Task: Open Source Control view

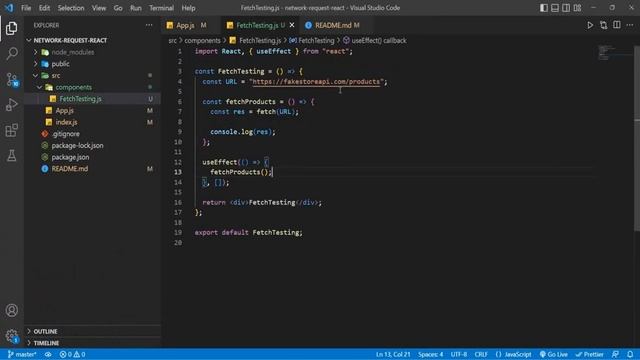Action: point(11,79)
